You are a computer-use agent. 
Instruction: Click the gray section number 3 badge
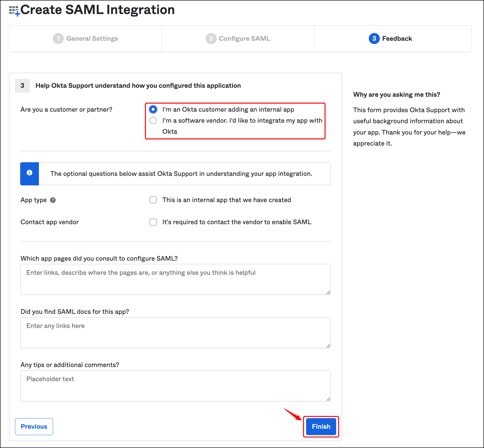pyautogui.click(x=22, y=86)
